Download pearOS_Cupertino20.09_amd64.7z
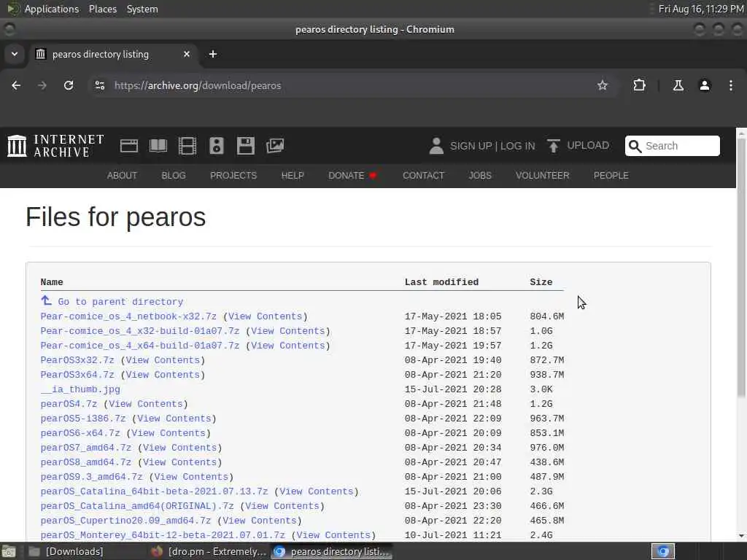The image size is (747, 560). pos(125,521)
